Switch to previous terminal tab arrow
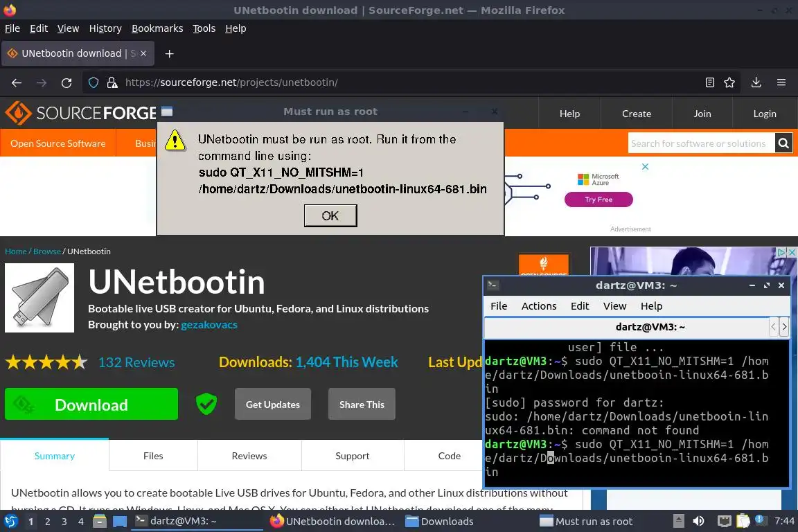 (774, 327)
